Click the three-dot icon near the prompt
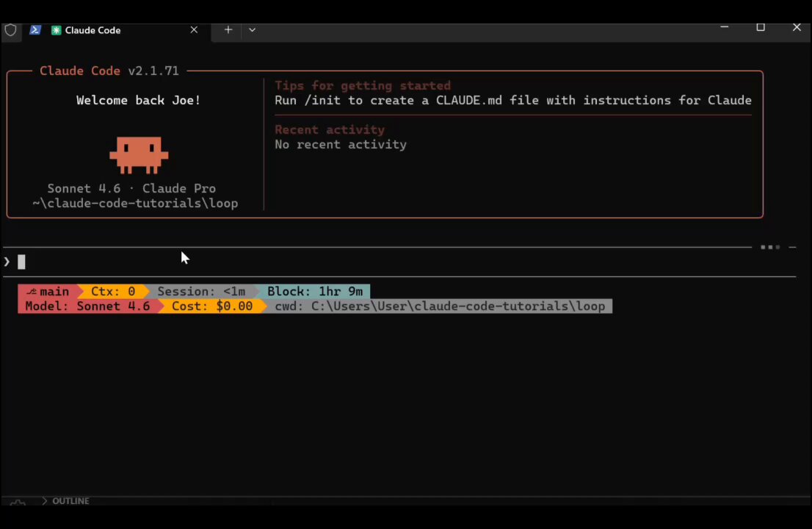The height and width of the screenshot is (529, 812). [770, 247]
